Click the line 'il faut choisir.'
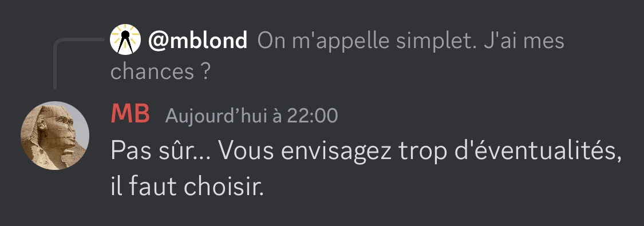 187,186
